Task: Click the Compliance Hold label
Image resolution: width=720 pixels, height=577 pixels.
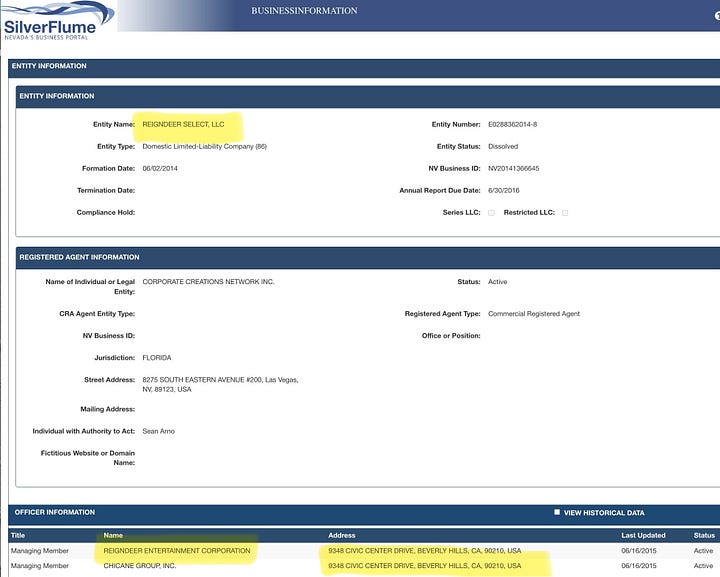Action: pos(106,213)
